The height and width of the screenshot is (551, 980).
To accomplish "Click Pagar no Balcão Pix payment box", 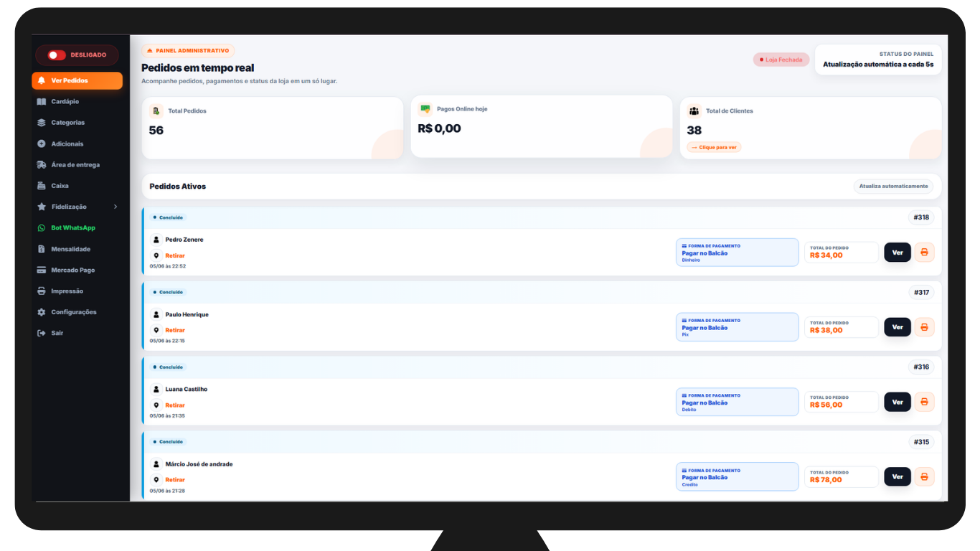I will [737, 327].
